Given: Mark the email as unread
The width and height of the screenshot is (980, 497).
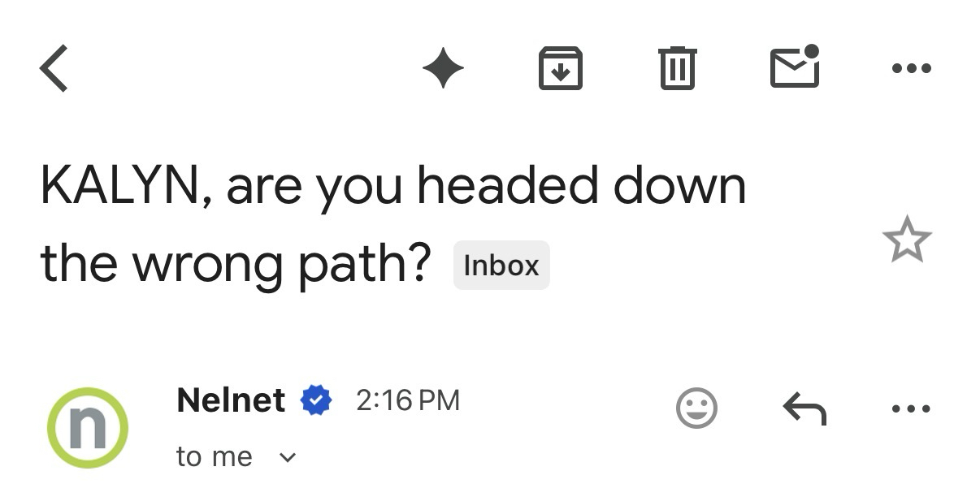Looking at the screenshot, I should click(x=794, y=67).
